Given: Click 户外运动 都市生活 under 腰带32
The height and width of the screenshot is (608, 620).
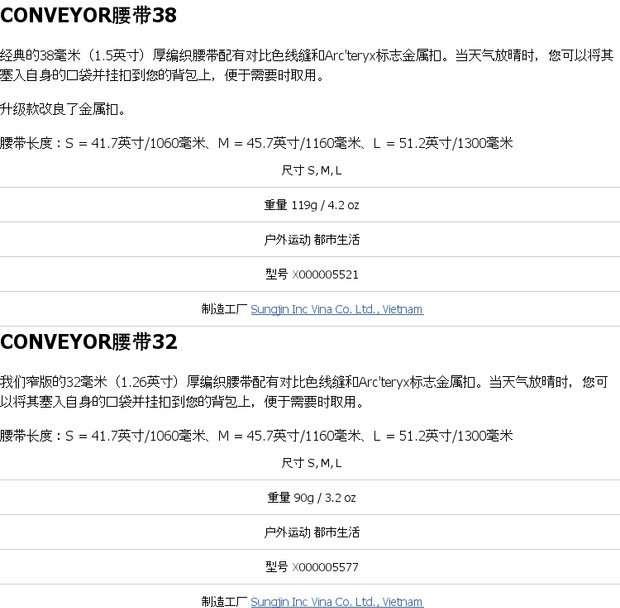Looking at the screenshot, I should tap(312, 532).
